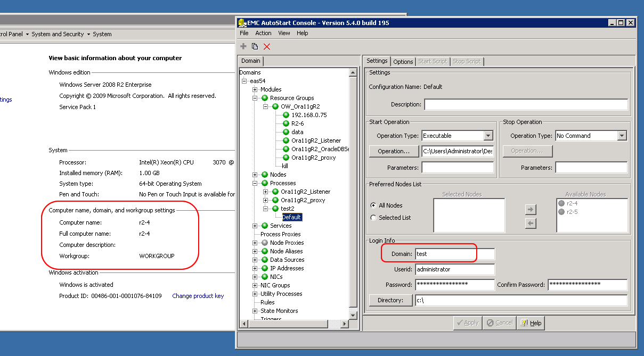Expand the Ora11gR2_Listener process node
The image size is (644, 356).
tap(266, 192)
